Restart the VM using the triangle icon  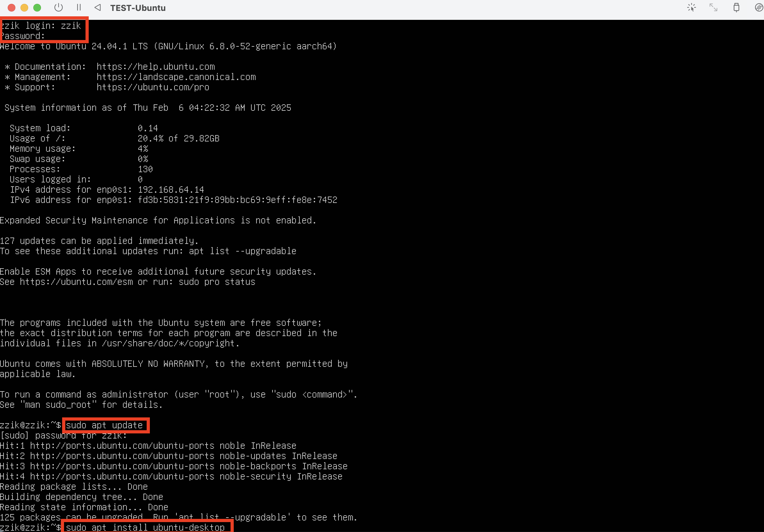pyautogui.click(x=97, y=7)
